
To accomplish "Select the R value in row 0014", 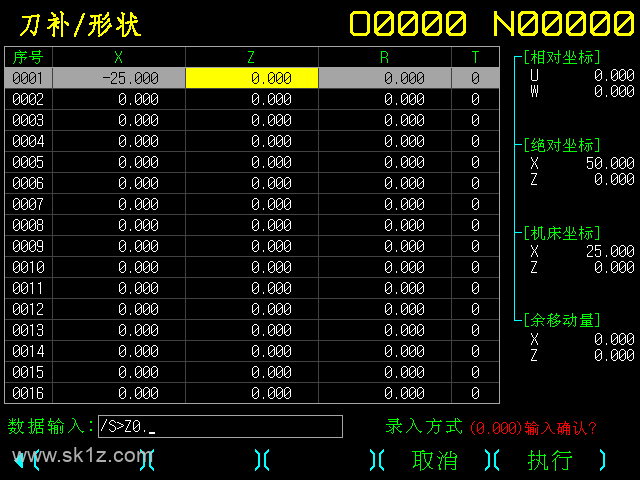I will coord(385,351).
